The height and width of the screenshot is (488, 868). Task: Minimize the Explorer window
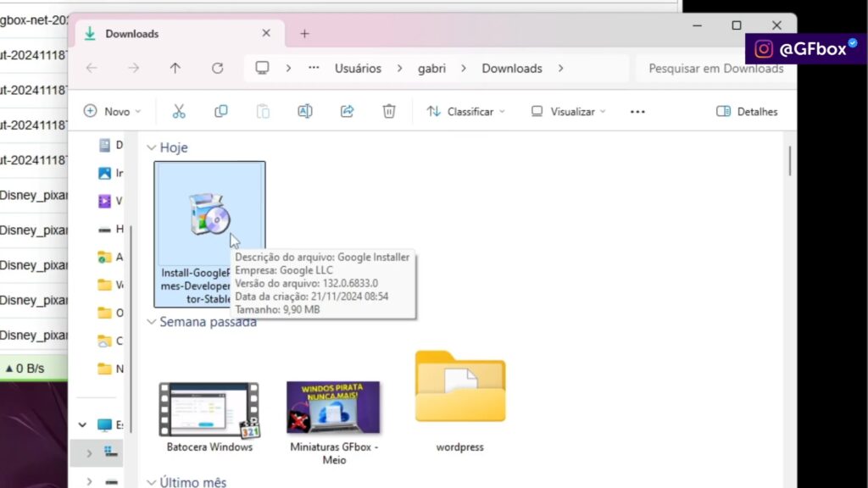pyautogui.click(x=698, y=25)
